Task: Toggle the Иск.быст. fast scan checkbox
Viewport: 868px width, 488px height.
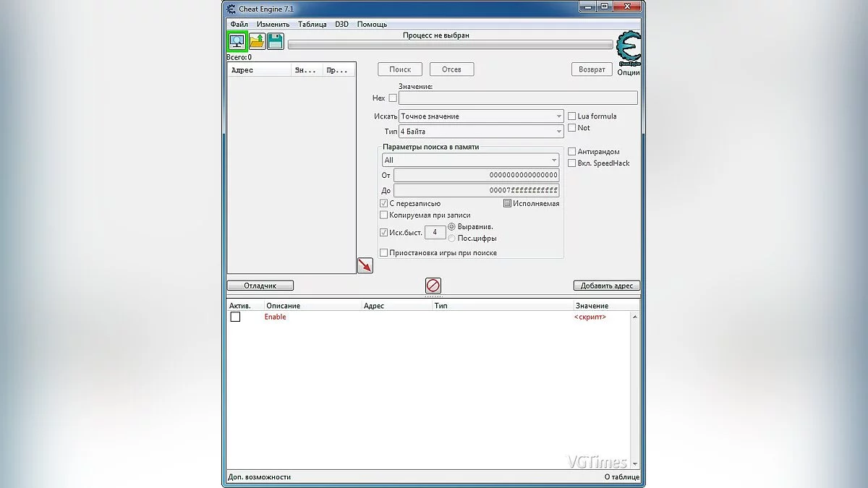Action: 383,233
